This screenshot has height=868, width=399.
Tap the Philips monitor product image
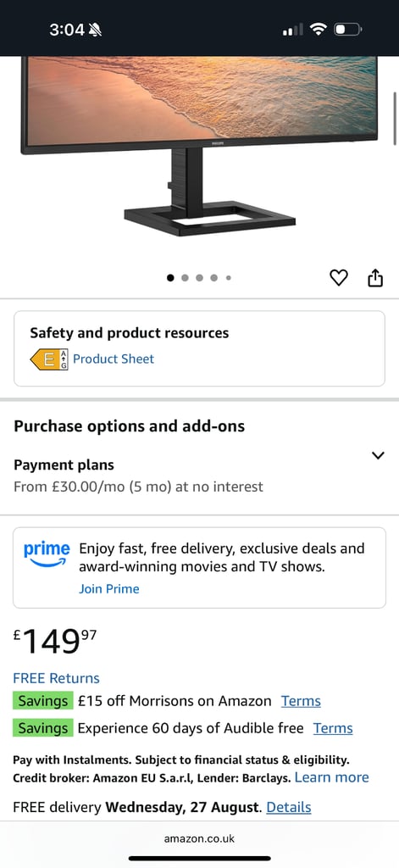(199, 146)
